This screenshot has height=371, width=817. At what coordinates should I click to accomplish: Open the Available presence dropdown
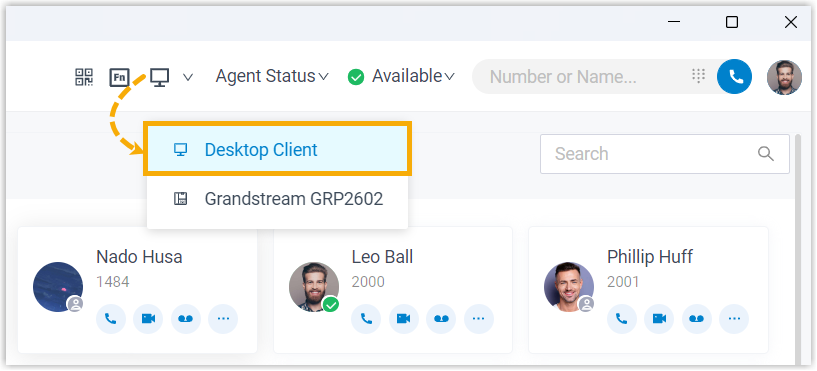pyautogui.click(x=401, y=77)
